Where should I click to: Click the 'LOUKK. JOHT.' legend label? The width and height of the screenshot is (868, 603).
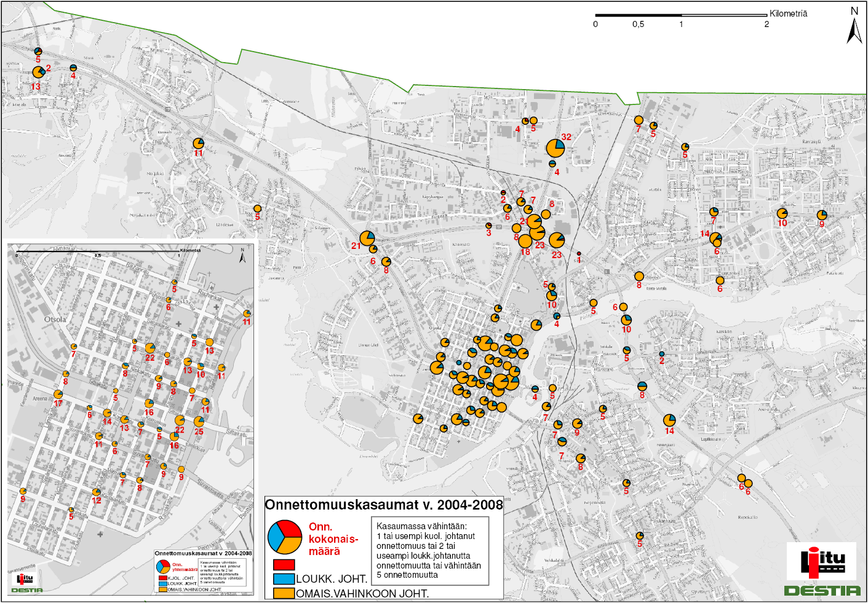coord(332,579)
